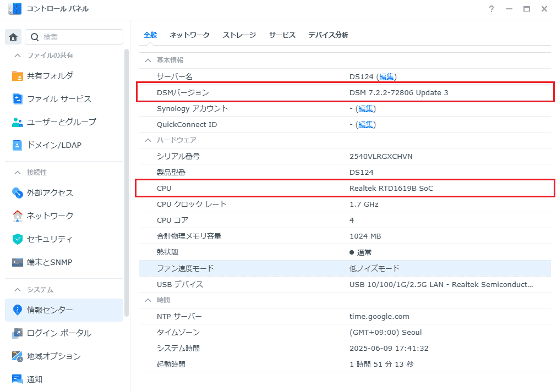This screenshot has height=392, width=557.
Task: Open 共有フォルダ (Shared Folder) icon
Action: pyautogui.click(x=18, y=76)
